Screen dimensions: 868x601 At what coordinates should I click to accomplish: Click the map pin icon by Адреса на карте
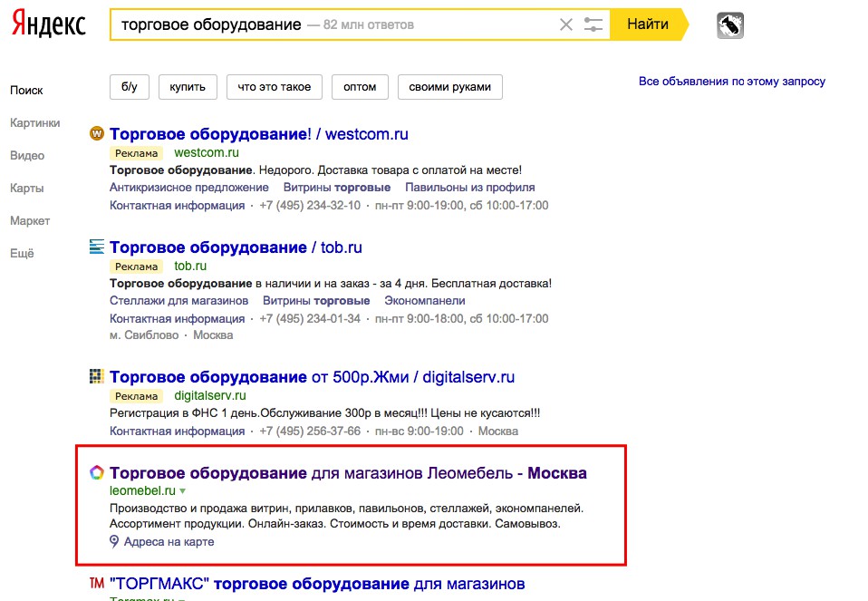[x=114, y=542]
